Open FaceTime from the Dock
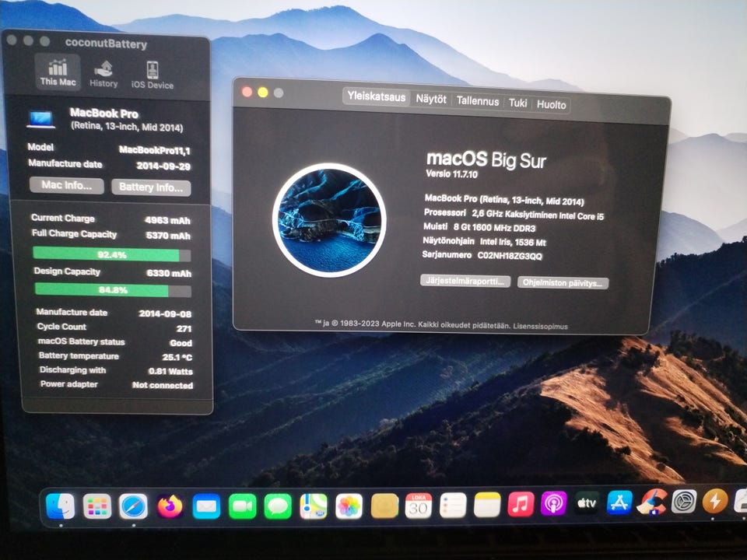This screenshot has height=560, width=747. click(x=243, y=506)
